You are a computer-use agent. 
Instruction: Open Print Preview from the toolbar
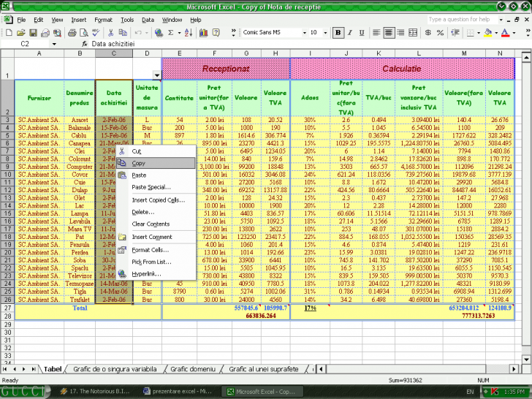coord(84,33)
